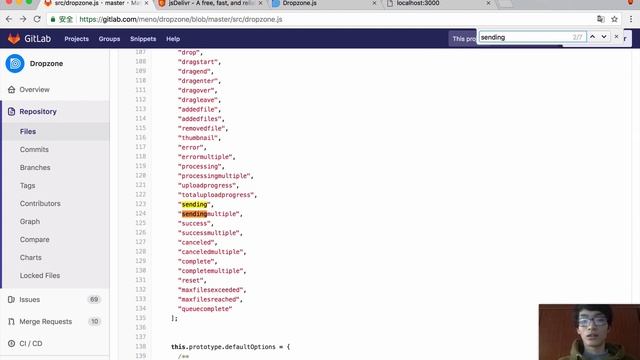The height and width of the screenshot is (360, 640).
Task: Click the GitLab fox logo
Action: pyautogui.click(x=14, y=39)
